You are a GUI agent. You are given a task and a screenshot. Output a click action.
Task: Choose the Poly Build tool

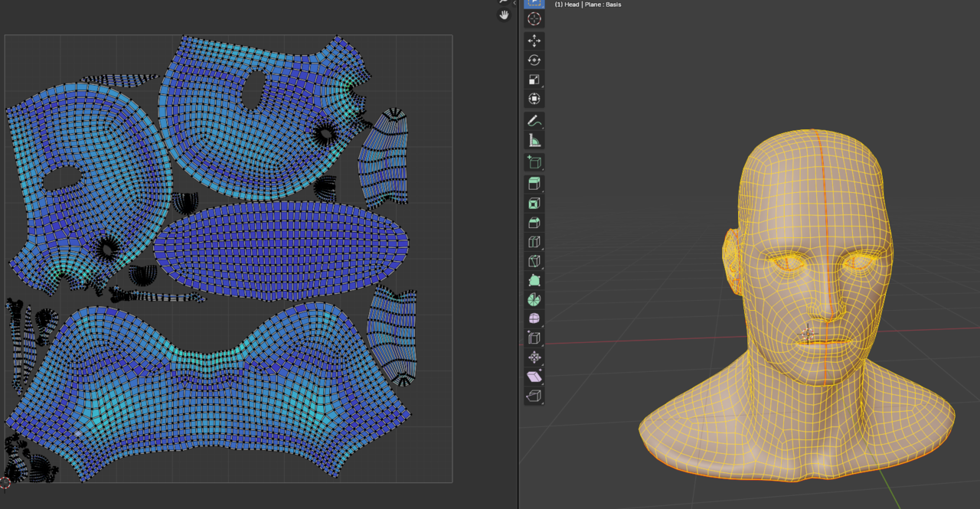(x=534, y=281)
